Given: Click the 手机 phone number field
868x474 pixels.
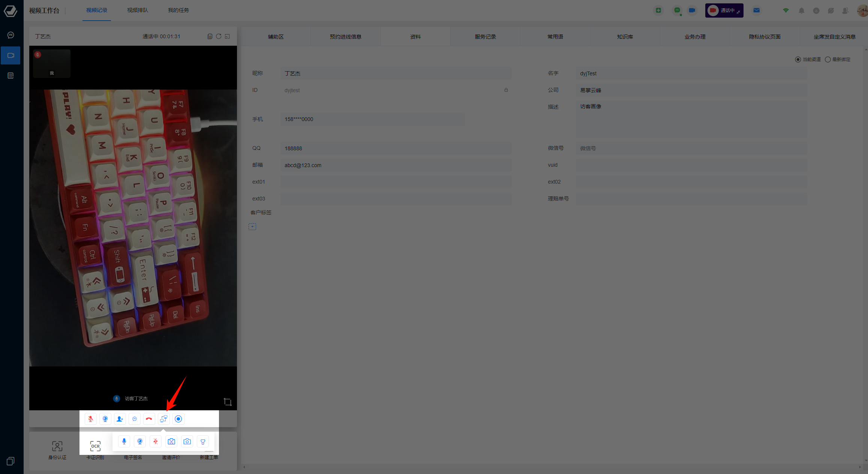Looking at the screenshot, I should (373, 119).
